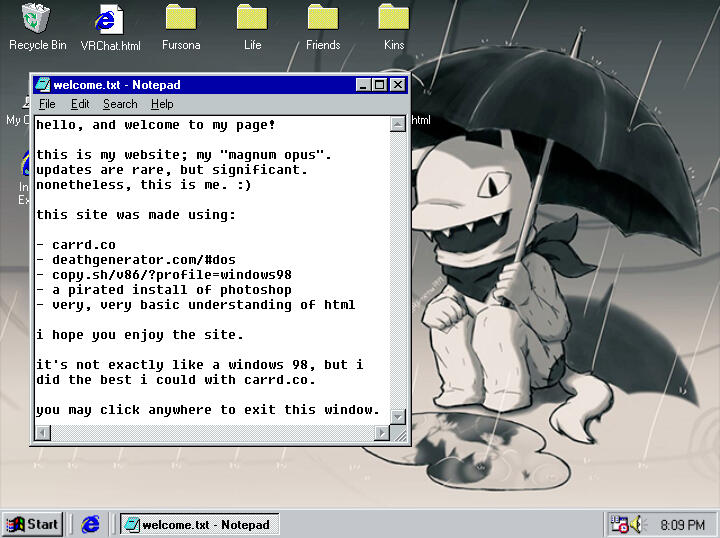
Task: Open the Search menu in Notepad
Action: pyautogui.click(x=120, y=104)
